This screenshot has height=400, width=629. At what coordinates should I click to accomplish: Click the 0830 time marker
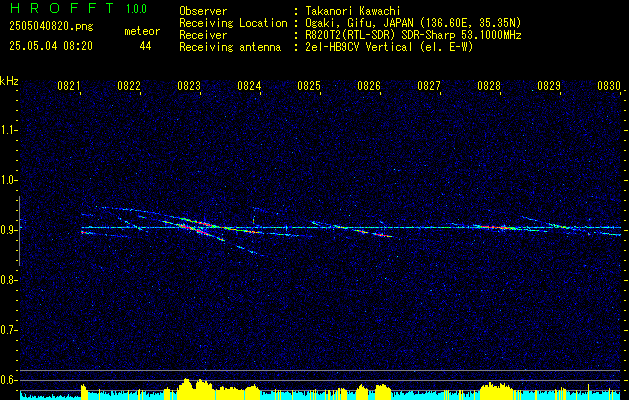click(x=609, y=85)
